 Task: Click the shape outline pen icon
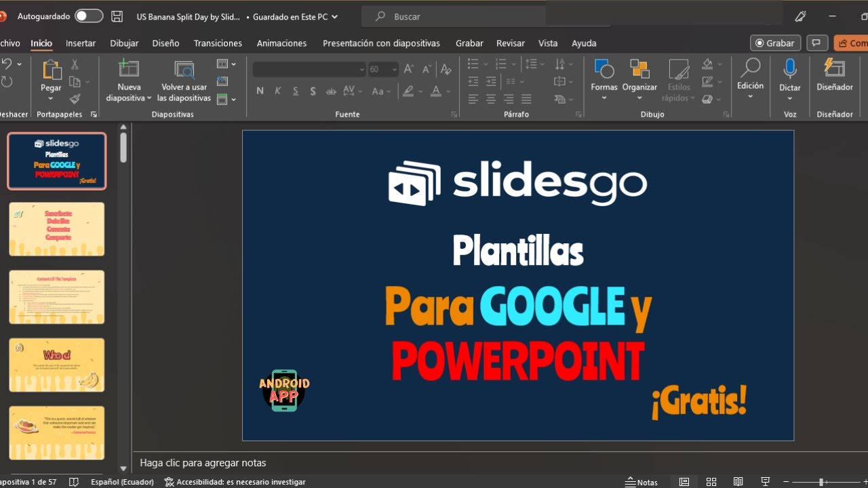point(707,81)
